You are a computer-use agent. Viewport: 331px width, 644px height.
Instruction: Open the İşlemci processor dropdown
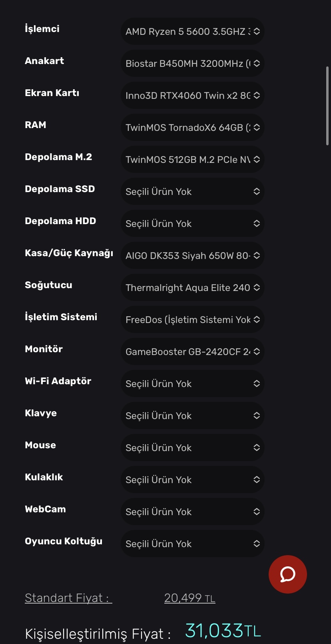click(192, 32)
